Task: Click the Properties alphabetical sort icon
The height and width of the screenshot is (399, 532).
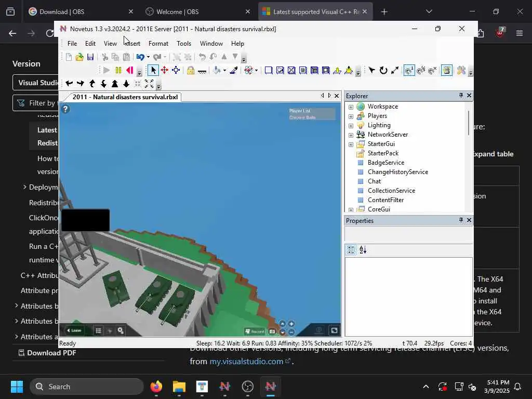Action: tap(363, 250)
